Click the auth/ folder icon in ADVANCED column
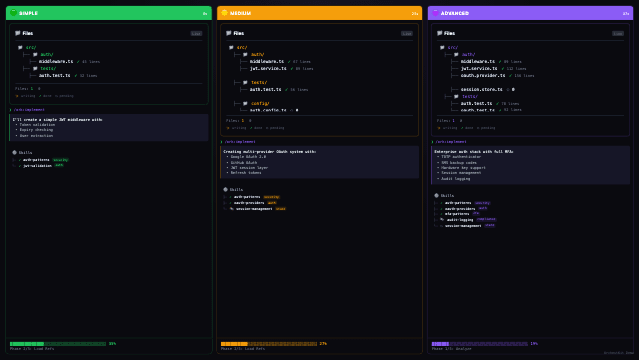The width and height of the screenshot is (639, 360). click(x=456, y=54)
